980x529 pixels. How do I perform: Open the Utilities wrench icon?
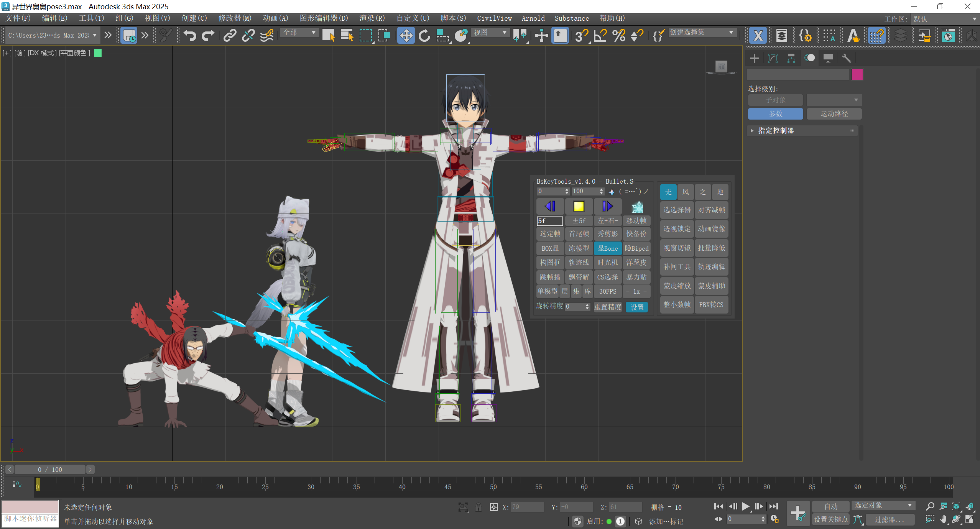[846, 58]
